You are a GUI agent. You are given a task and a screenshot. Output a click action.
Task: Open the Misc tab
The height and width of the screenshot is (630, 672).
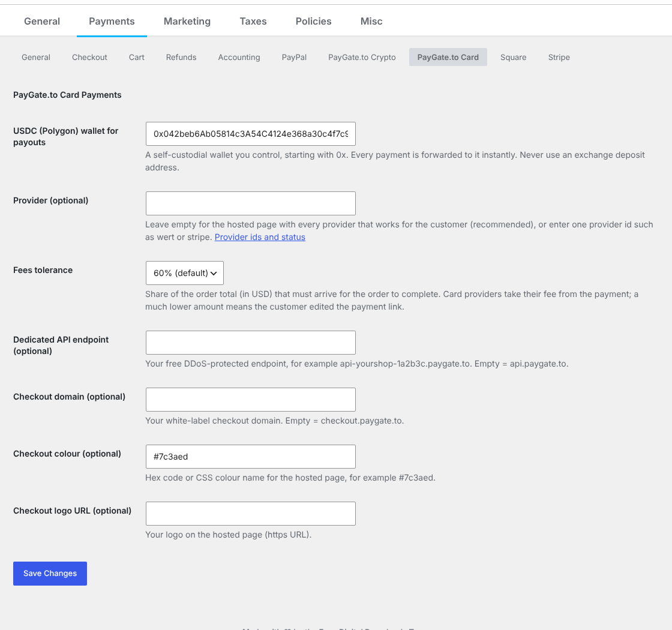371,22
